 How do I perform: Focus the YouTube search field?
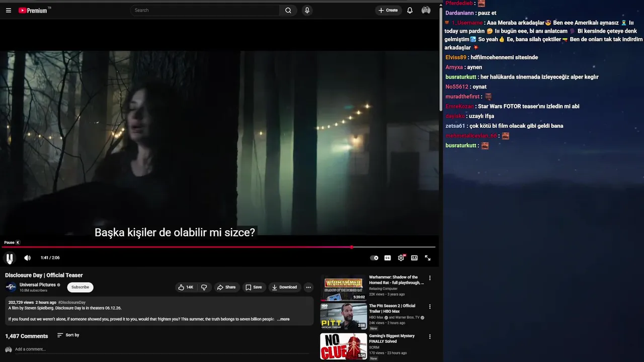click(205, 10)
